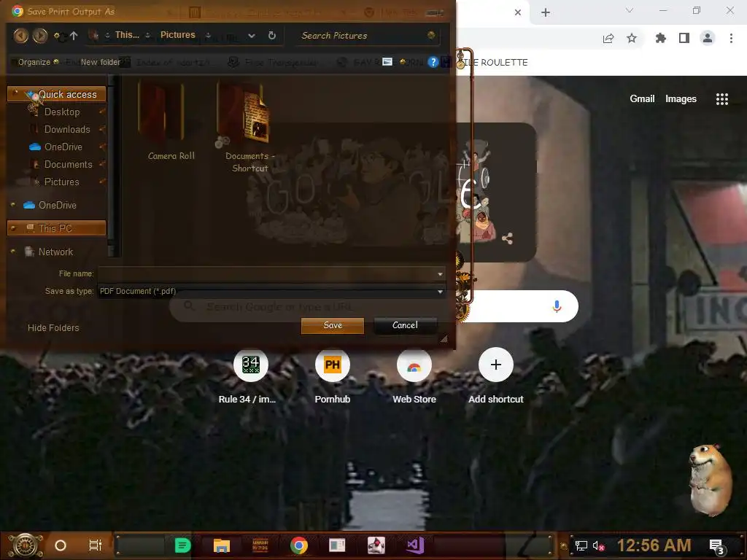Start voice search with microphone icon
The height and width of the screenshot is (560, 747).
coord(557,306)
